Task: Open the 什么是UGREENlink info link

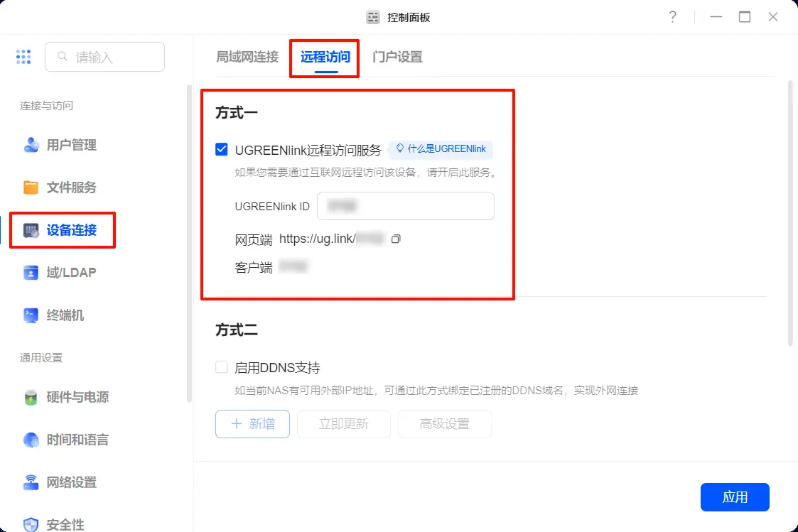Action: pos(441,149)
